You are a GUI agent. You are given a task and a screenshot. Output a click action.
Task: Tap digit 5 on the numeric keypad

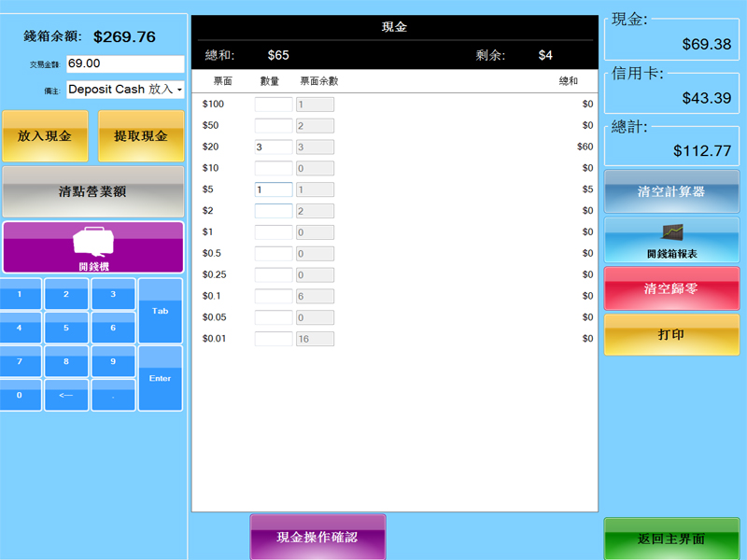66,328
